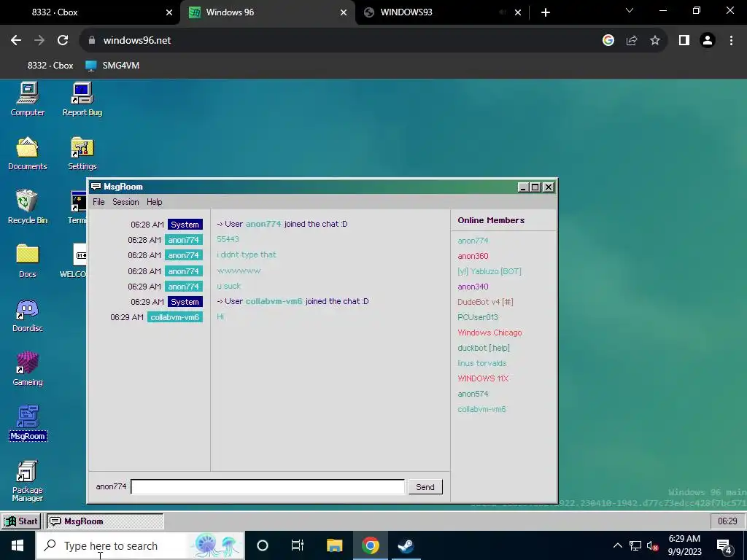Open the Package Manager desktop icon
This screenshot has height=560, width=747.
point(28,481)
